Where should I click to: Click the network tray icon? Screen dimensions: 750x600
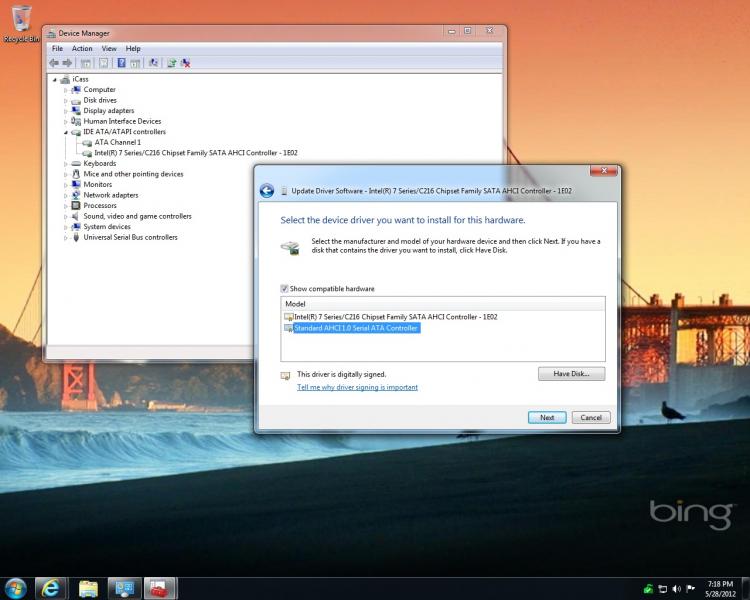pos(662,589)
